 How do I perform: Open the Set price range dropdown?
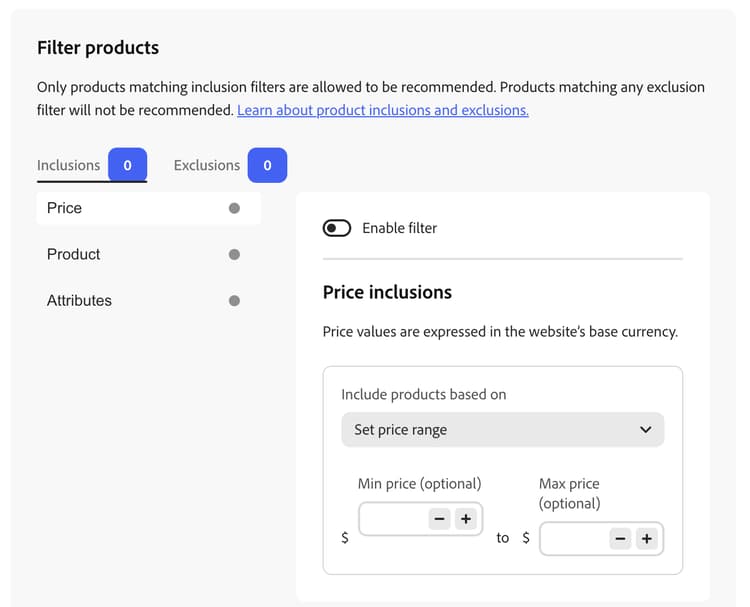(502, 430)
